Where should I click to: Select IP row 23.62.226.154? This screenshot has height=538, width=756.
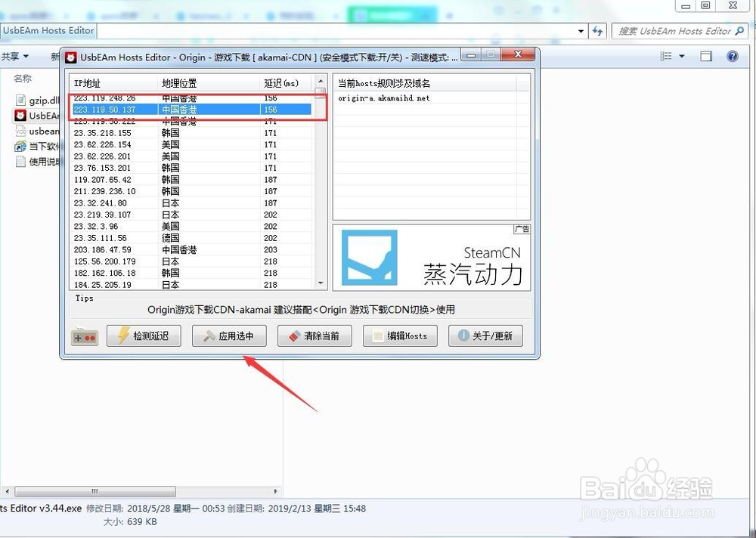[192, 144]
